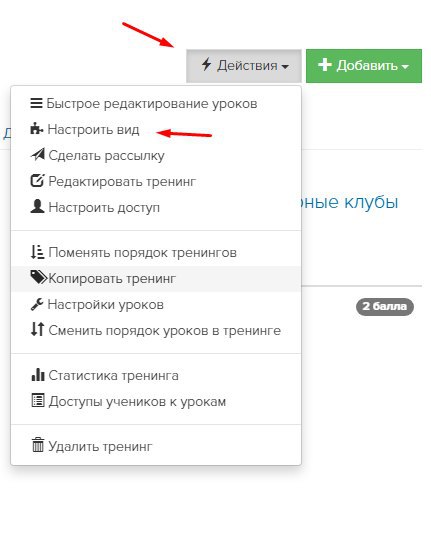
Task: Click the wrench icon beside Настройки уроков
Action: click(37, 304)
